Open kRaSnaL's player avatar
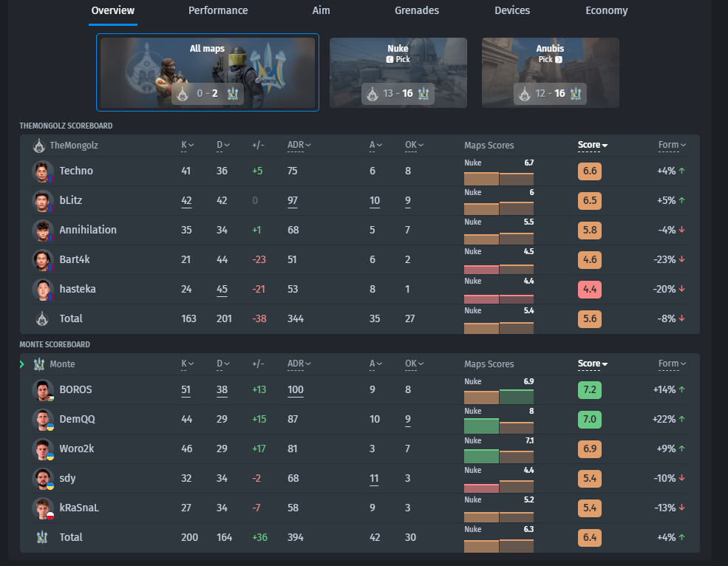 (42, 508)
